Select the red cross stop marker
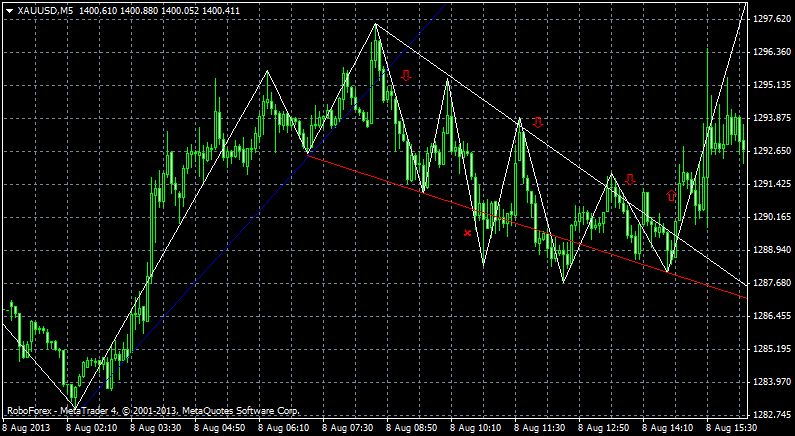The width and height of the screenshot is (795, 436). tap(467, 233)
